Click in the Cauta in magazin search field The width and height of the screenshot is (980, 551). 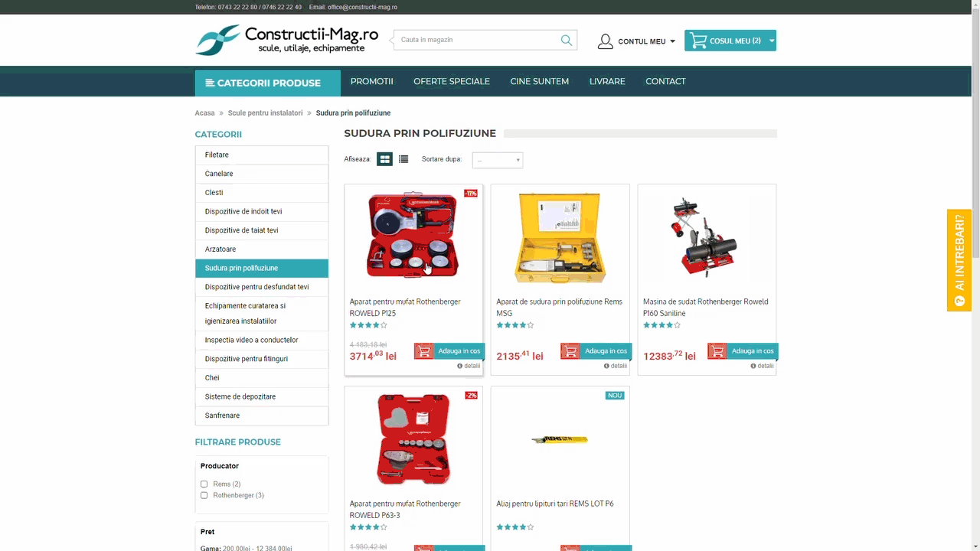[x=476, y=40]
